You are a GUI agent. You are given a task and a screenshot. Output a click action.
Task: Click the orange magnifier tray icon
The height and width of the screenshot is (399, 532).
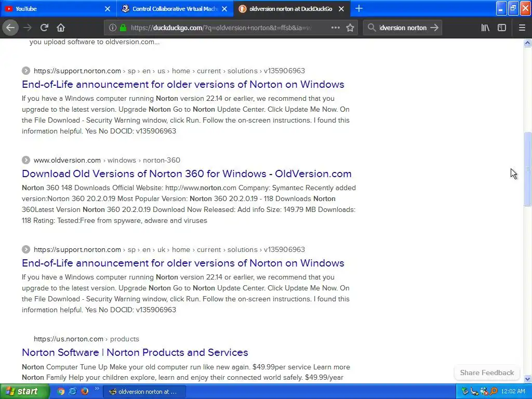click(x=494, y=391)
